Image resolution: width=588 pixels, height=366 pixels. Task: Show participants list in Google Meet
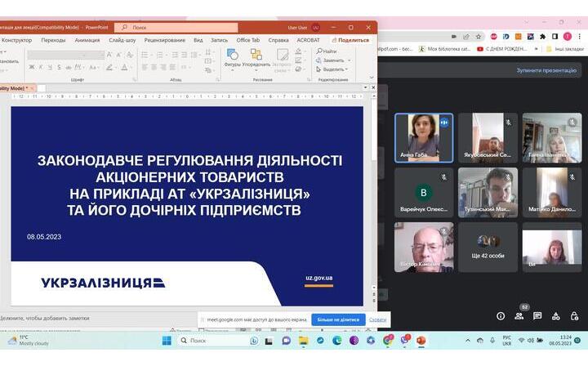pos(519,316)
